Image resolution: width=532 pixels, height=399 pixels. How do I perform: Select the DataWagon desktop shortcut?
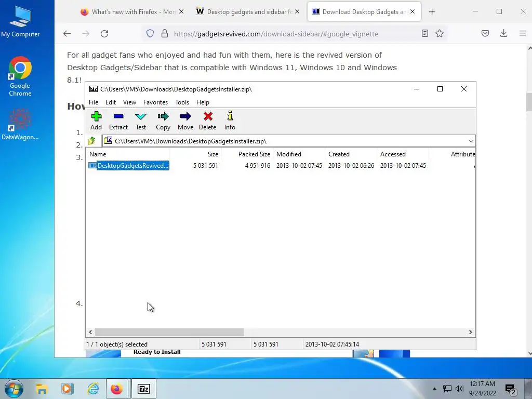(20, 125)
